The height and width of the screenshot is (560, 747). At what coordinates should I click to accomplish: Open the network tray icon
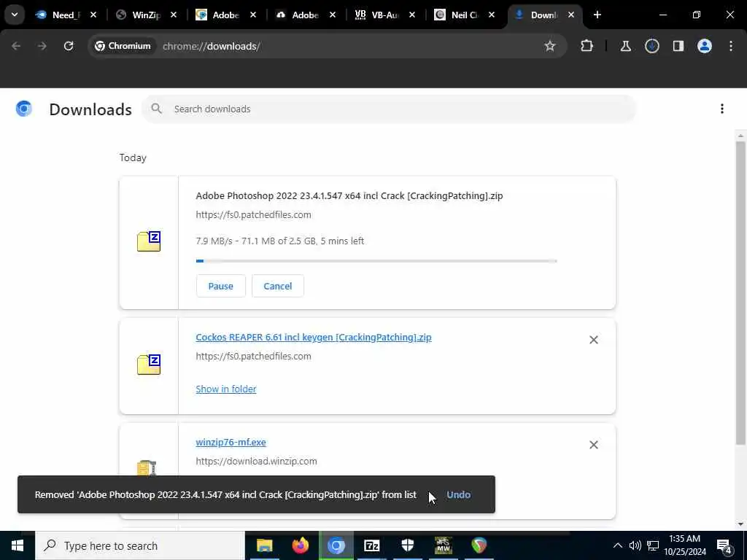pos(653,545)
